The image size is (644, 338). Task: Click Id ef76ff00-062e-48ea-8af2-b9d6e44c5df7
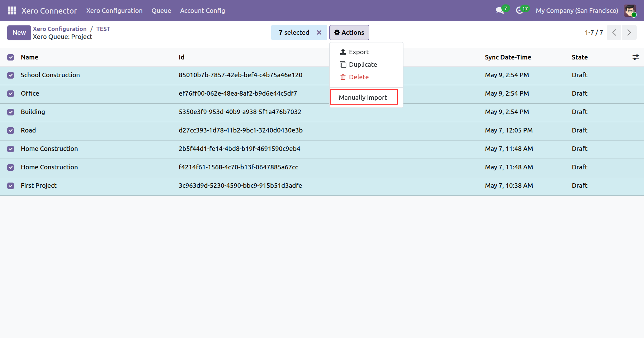(x=238, y=93)
